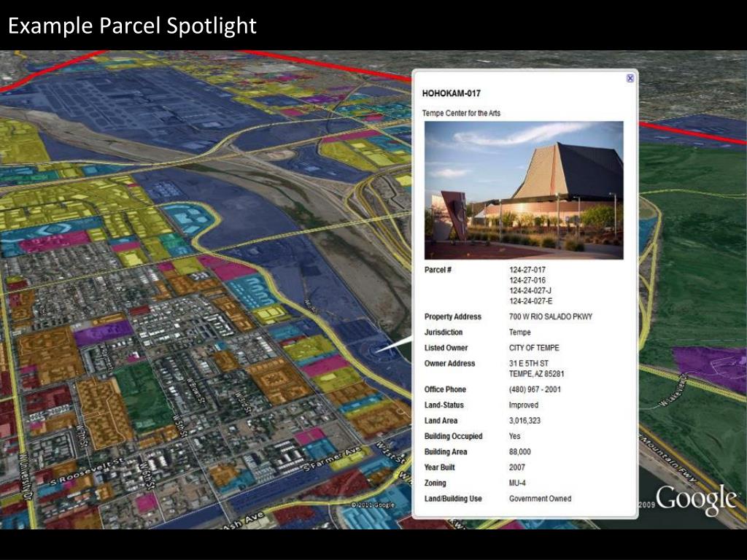Screen dimensions: 747x560
Task: Click building area value 88,000
Action: point(519,452)
